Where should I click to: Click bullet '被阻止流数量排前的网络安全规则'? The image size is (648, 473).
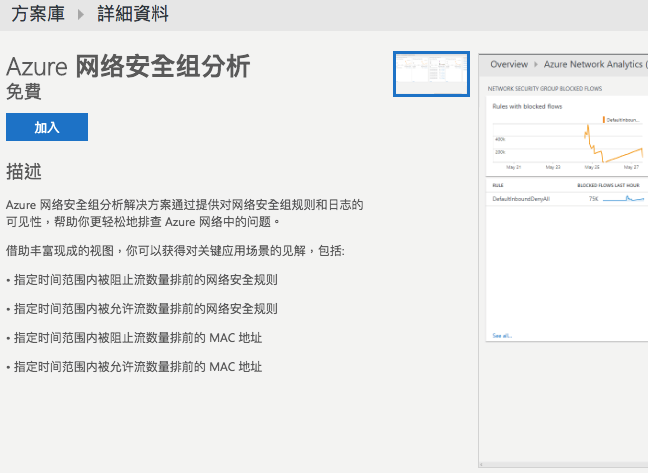tap(142, 280)
